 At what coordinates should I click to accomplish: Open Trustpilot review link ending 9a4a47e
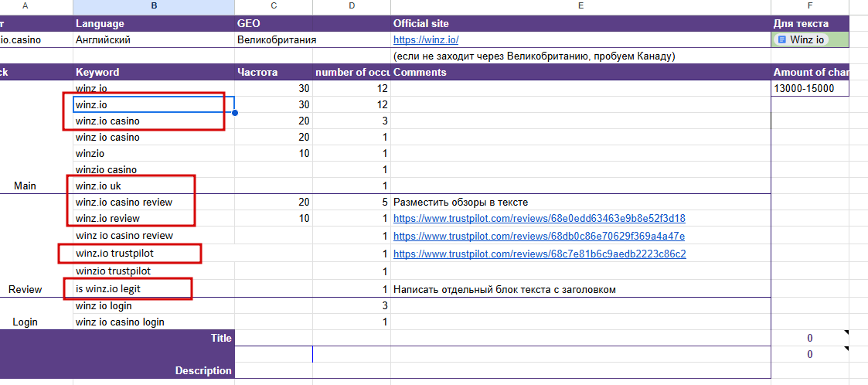tap(540, 237)
